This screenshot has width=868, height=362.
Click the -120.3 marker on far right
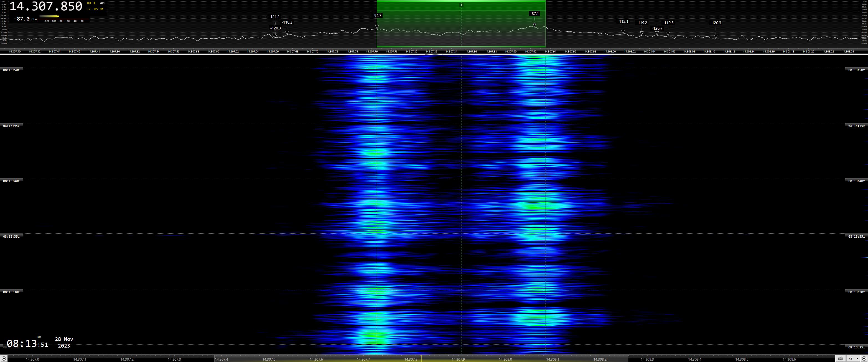coord(716,23)
